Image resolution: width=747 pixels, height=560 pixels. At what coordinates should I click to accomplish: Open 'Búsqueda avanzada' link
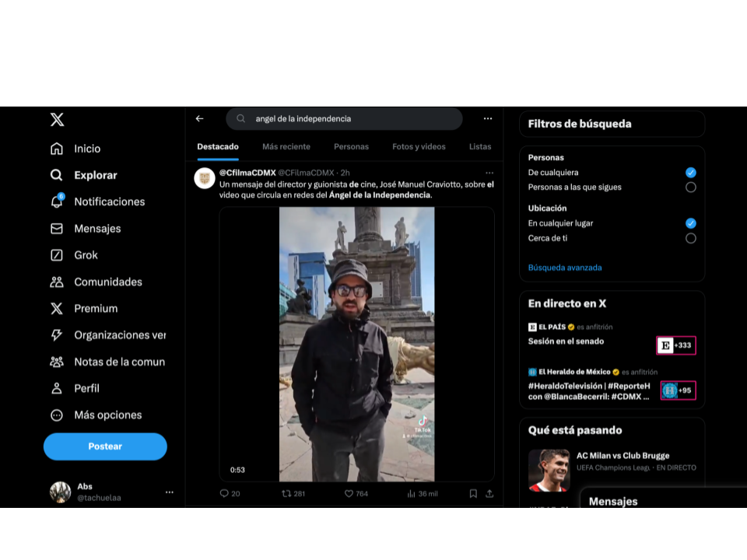565,268
